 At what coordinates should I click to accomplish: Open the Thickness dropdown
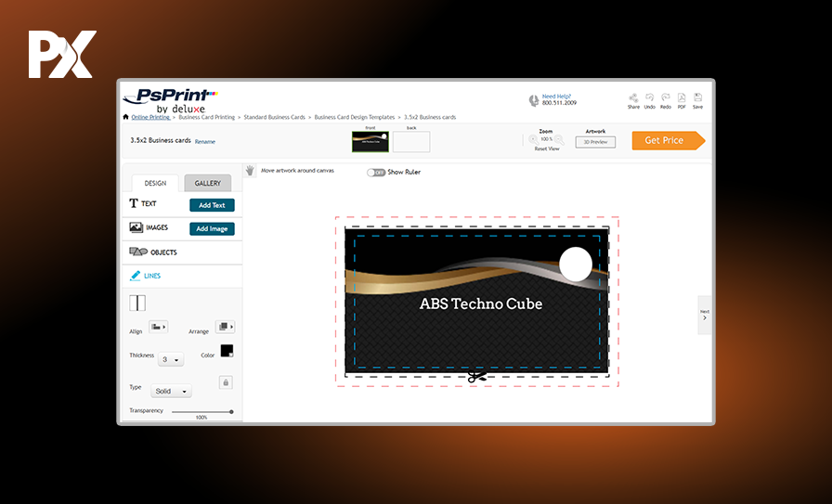pyautogui.click(x=171, y=359)
